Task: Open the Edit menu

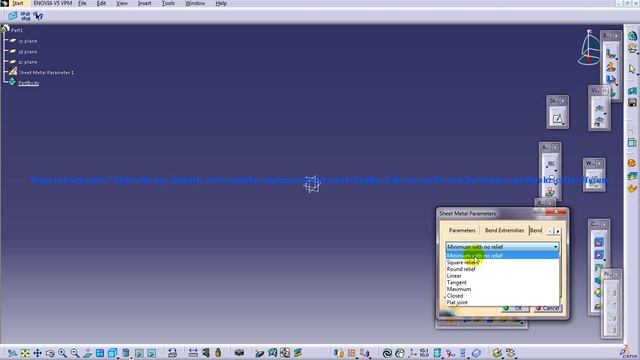Action: tap(101, 3)
